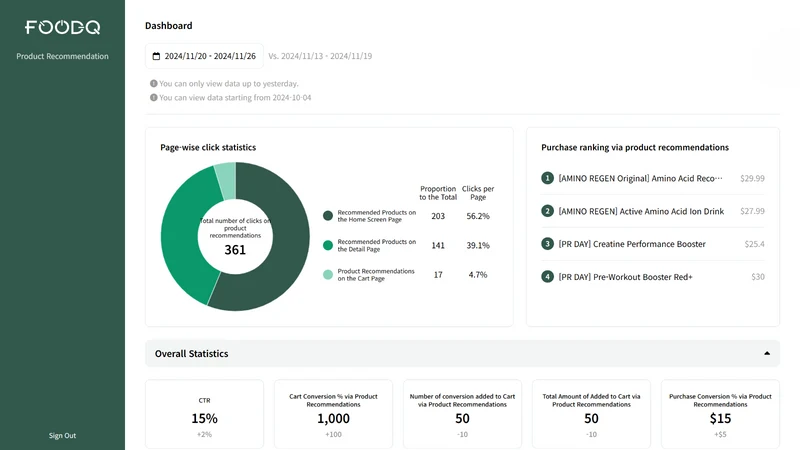The image size is (800, 450).
Task: Click the light green Cart Page legend dot
Action: point(328,275)
